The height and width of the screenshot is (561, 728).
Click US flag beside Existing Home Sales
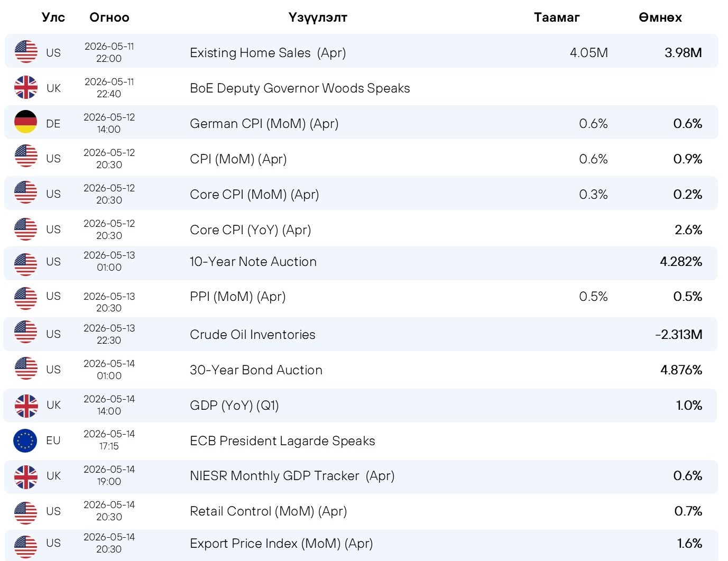(26, 52)
